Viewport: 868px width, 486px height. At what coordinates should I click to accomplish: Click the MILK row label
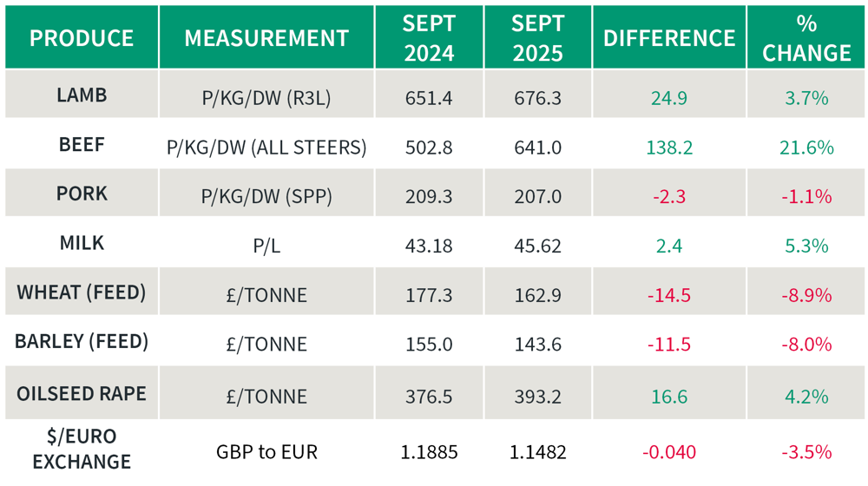[82, 242]
